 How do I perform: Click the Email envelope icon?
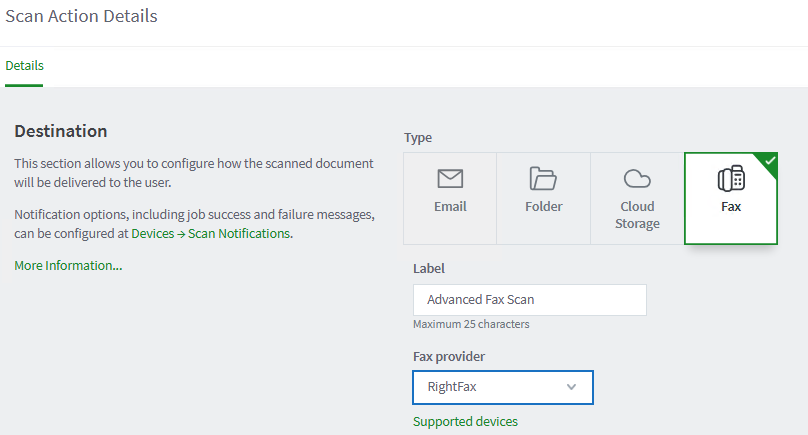[x=450, y=179]
